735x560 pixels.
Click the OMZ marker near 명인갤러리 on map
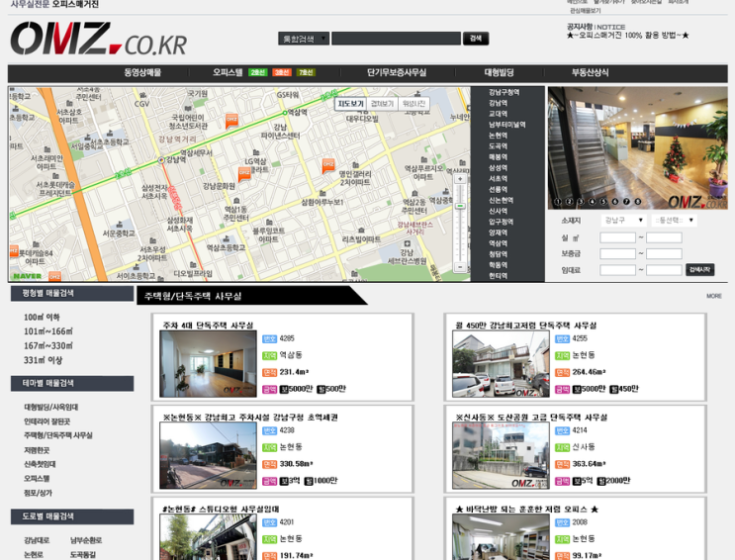pos(328,165)
